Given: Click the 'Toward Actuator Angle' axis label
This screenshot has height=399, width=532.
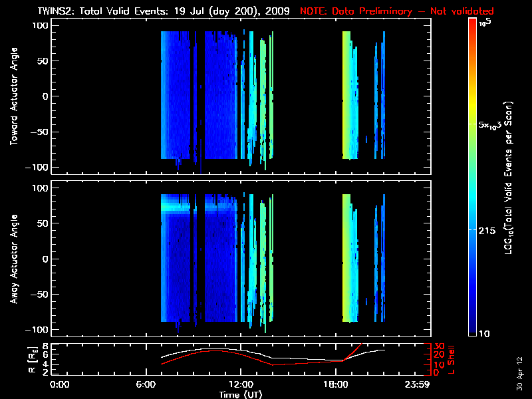Looking at the screenshot, I should (13, 96).
